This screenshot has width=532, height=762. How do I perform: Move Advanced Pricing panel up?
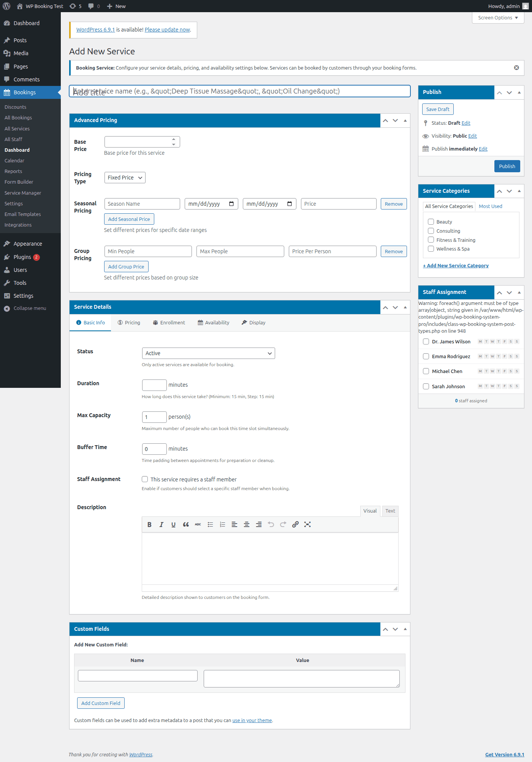385,121
